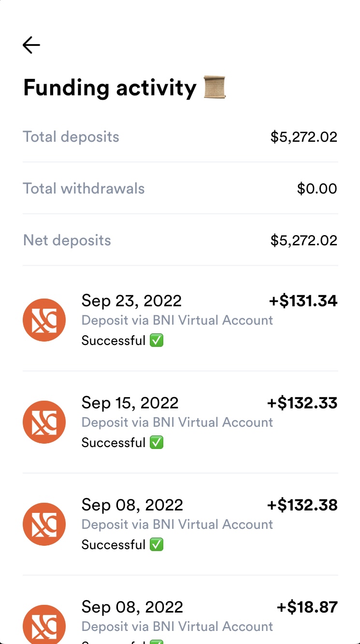Click BNI logo for $132.38 deposit
The height and width of the screenshot is (644, 360).
[44, 524]
